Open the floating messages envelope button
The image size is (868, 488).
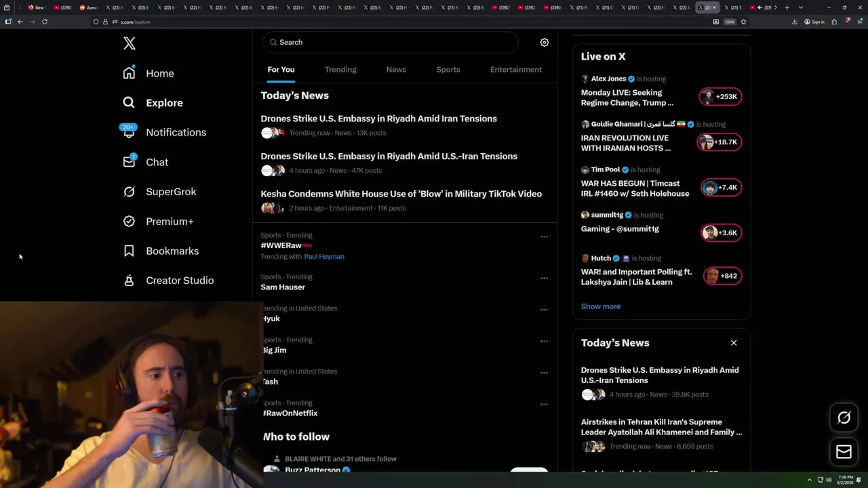pos(844,452)
